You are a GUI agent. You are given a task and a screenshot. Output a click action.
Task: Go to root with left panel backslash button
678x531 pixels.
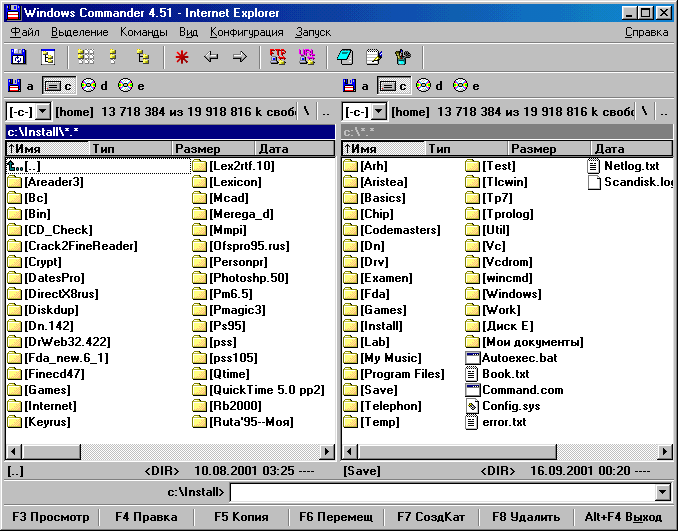tap(307, 112)
